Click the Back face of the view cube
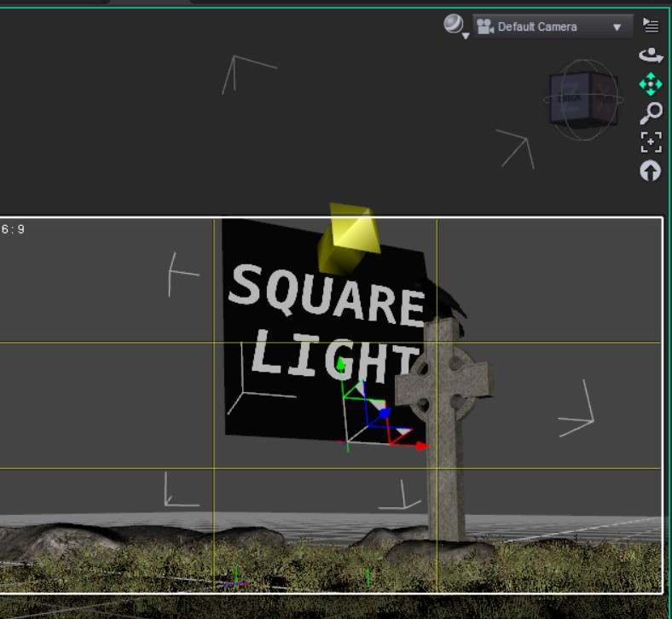 570,98
